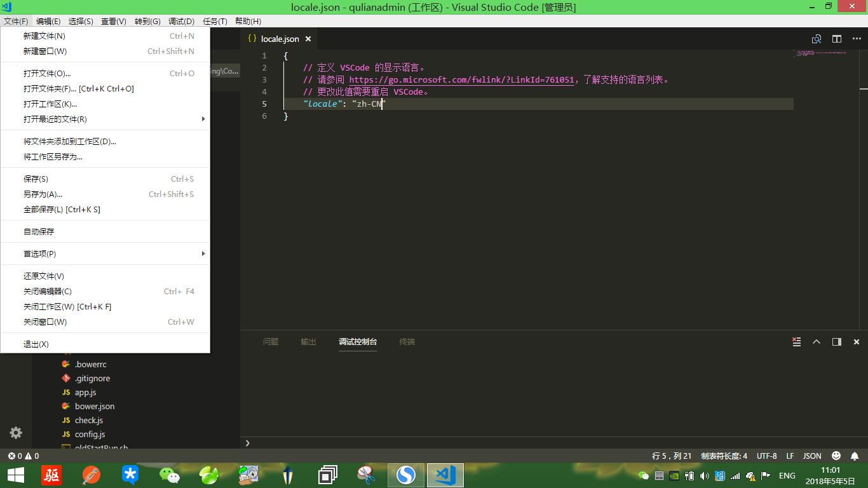Click 保存(S) in the File menu

click(36, 179)
